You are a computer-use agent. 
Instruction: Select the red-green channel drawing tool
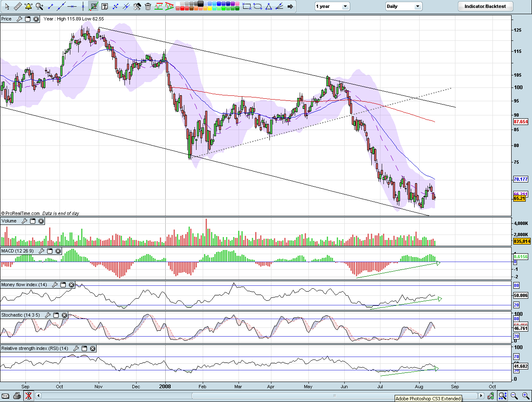pyautogui.click(x=159, y=6)
